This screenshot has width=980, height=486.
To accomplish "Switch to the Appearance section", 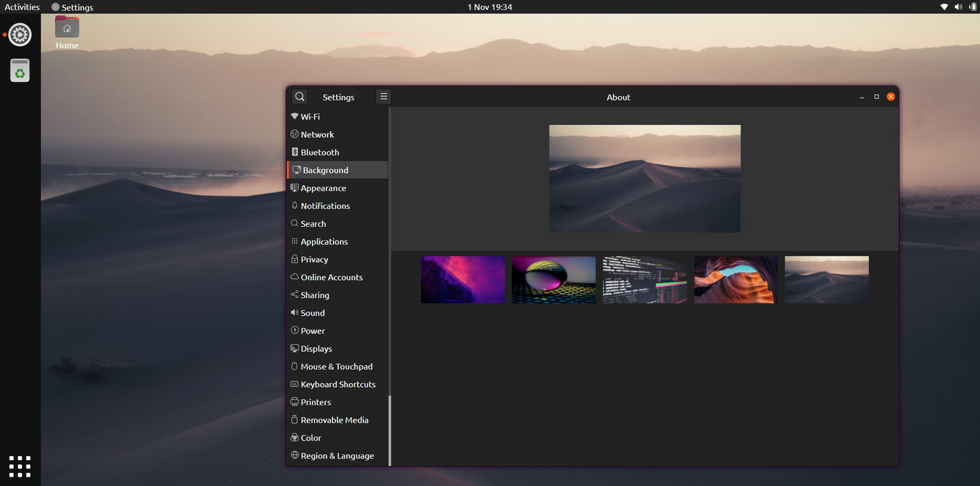I will tap(324, 187).
